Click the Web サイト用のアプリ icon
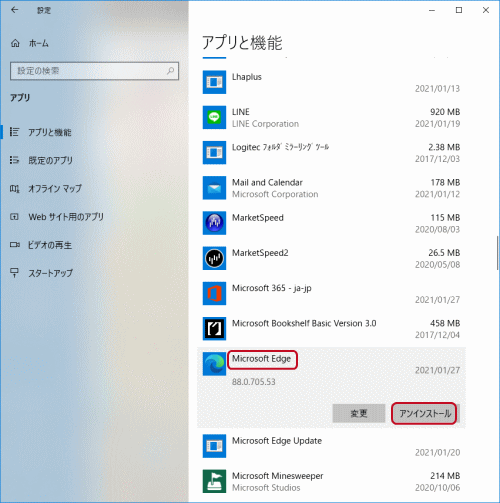 tap(14, 217)
